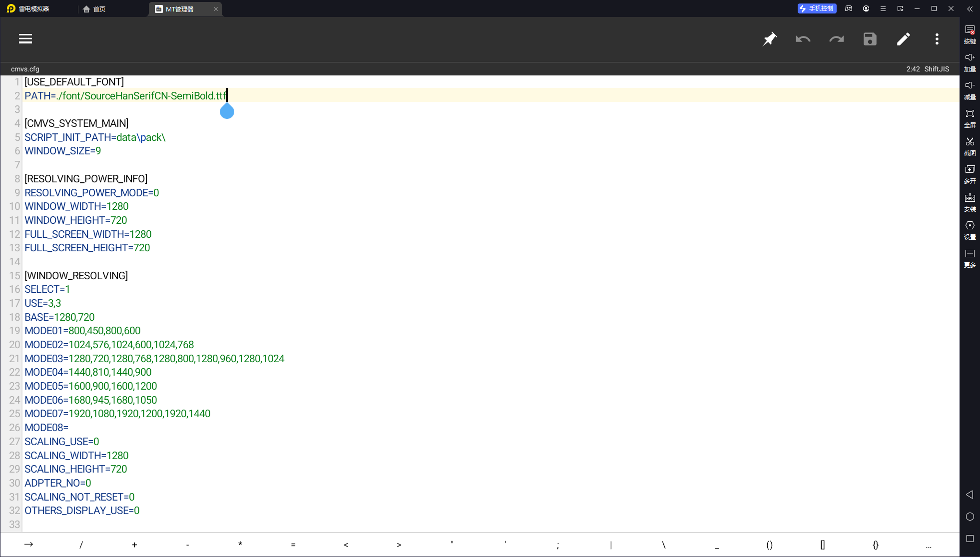Redo the last edit
The width and height of the screenshot is (980, 557).
[x=837, y=39]
